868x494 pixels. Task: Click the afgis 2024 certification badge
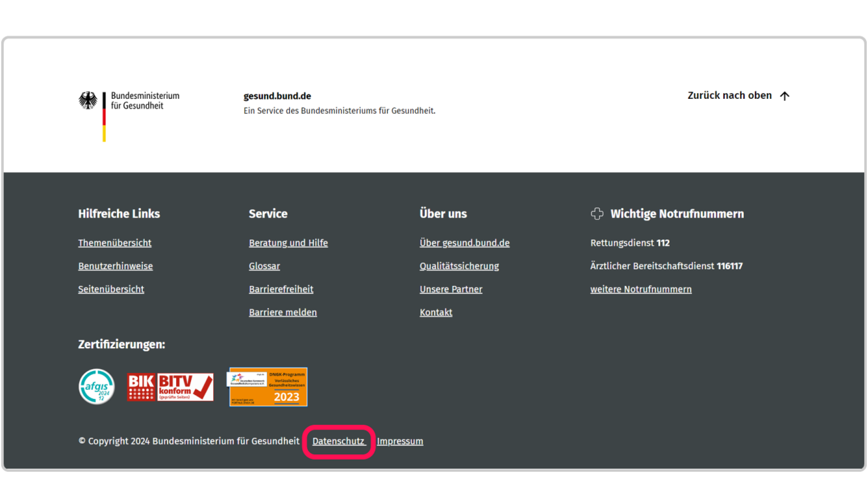(x=96, y=387)
